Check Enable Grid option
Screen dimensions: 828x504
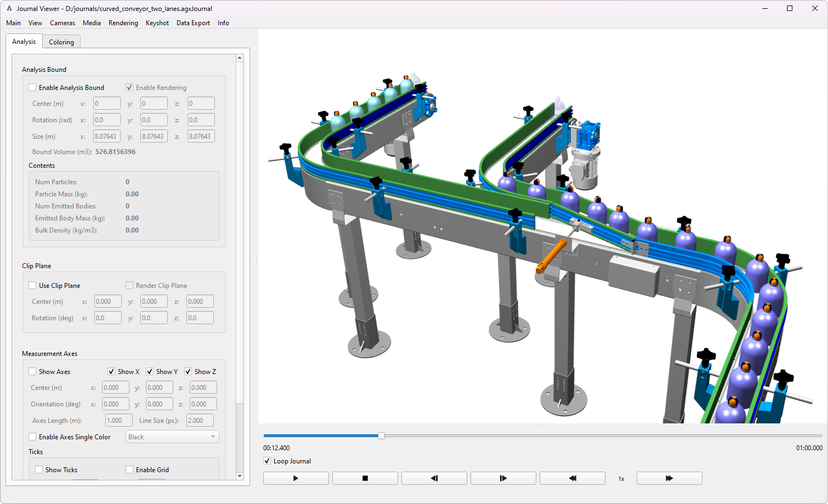pos(129,469)
